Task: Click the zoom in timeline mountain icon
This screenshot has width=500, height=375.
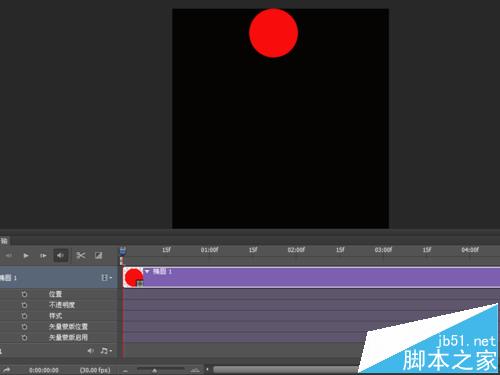Action: click(195, 370)
